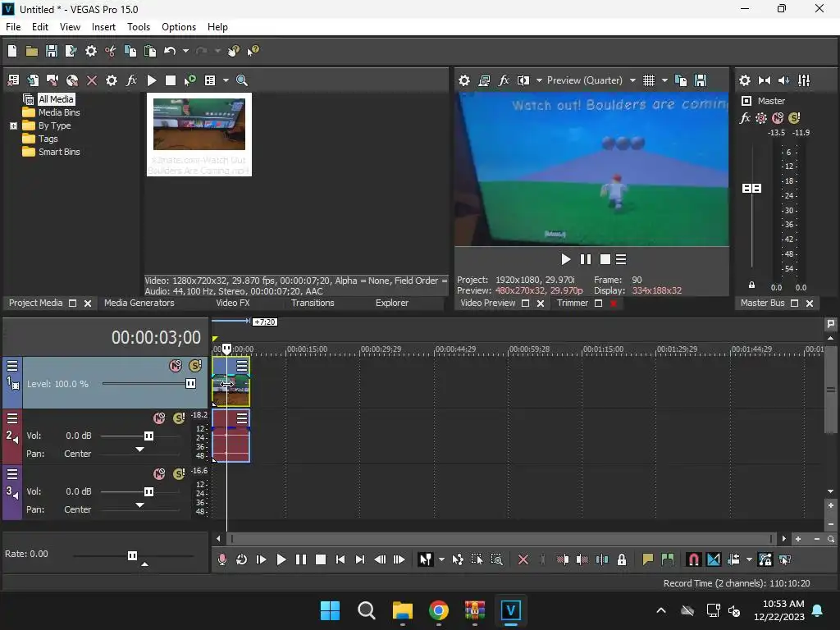This screenshot has width=840, height=630.
Task: Cut the selection with the scissors icon
Action: point(111,51)
